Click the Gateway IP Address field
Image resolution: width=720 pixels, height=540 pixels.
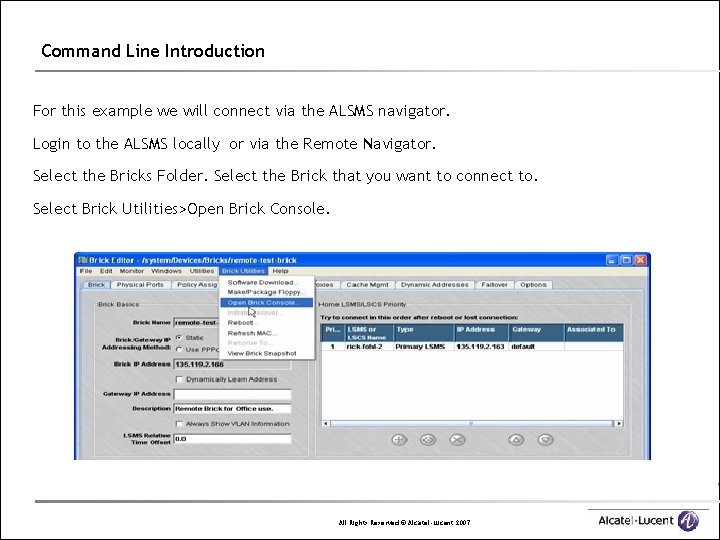tap(232, 394)
